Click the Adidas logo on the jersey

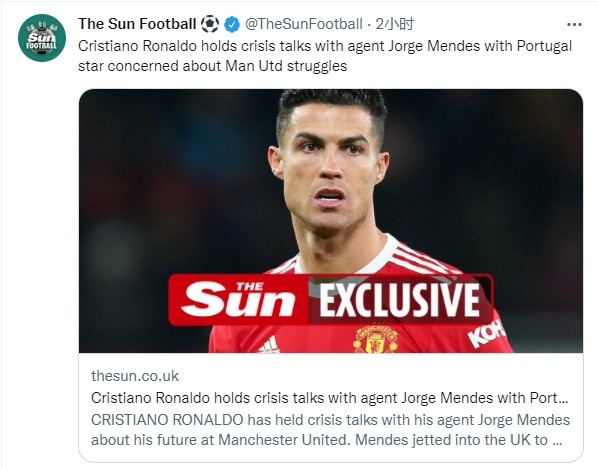pyautogui.click(x=268, y=344)
